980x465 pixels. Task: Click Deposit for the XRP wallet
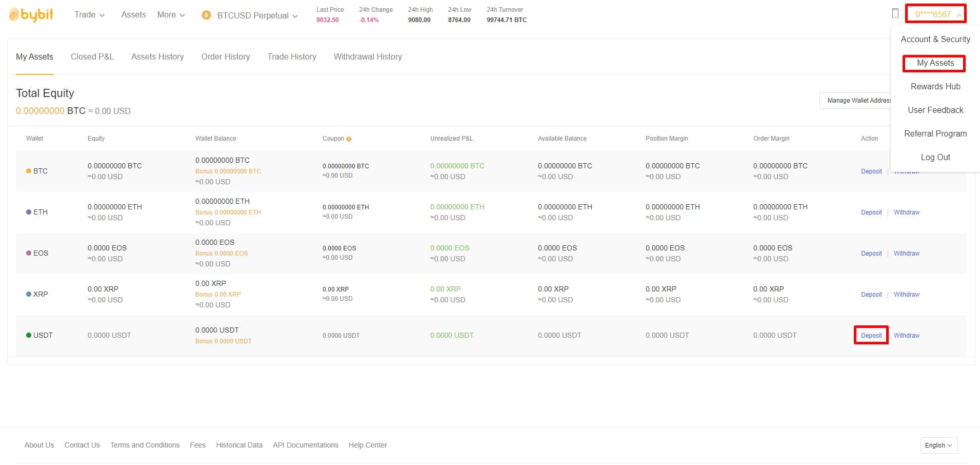tap(871, 295)
